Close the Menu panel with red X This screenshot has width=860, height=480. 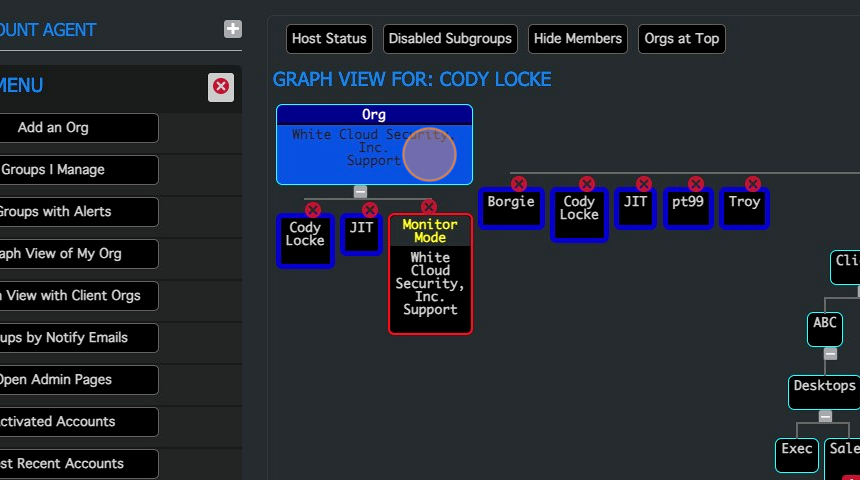[221, 87]
